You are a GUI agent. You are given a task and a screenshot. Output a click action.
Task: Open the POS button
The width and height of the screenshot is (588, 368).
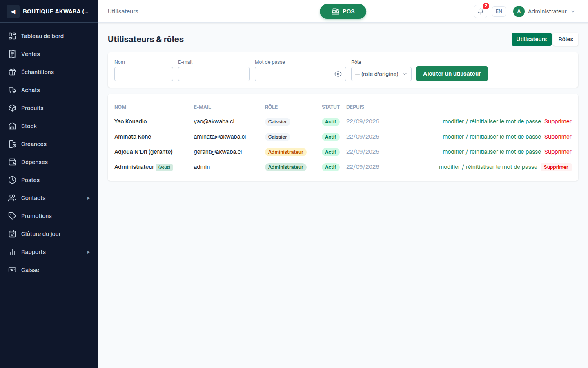pyautogui.click(x=343, y=11)
